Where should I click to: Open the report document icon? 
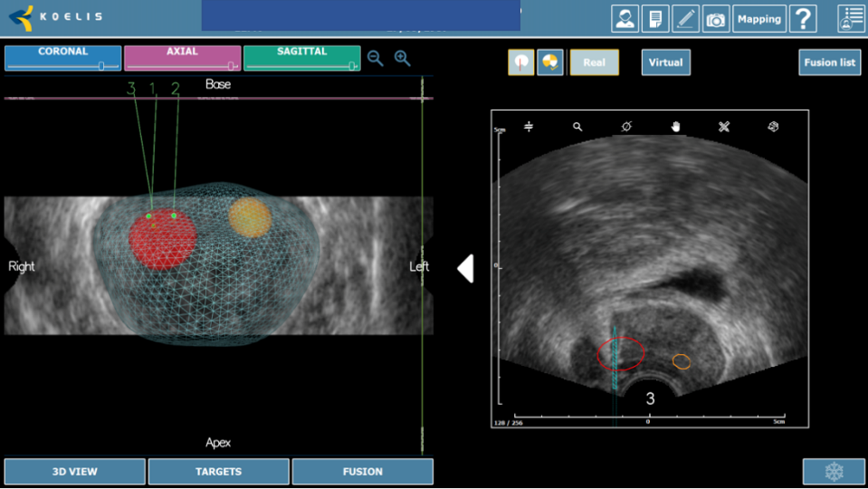coord(654,19)
